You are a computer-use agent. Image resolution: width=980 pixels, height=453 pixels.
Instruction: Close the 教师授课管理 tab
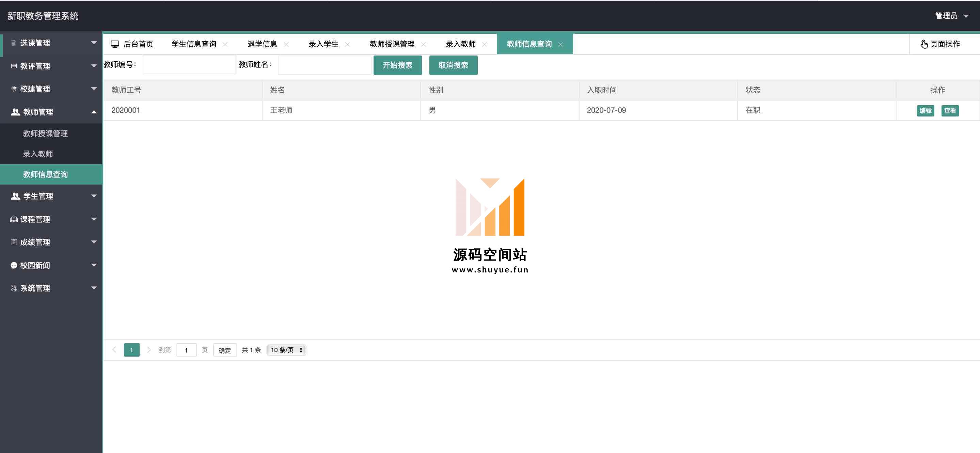(x=423, y=45)
